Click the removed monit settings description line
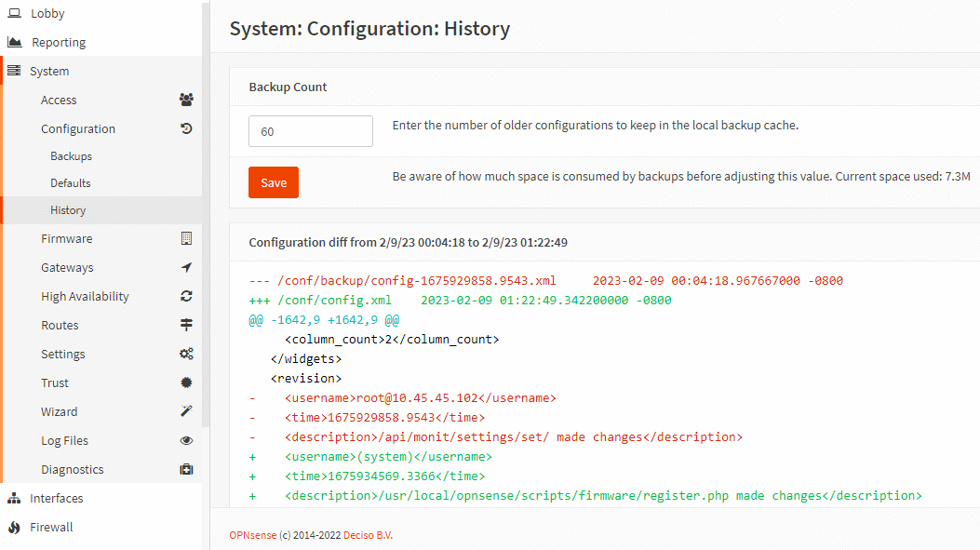980x550 pixels. tap(496, 436)
